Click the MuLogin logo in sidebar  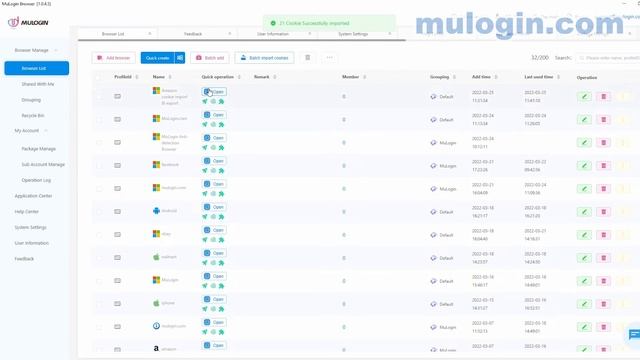[x=28, y=22]
